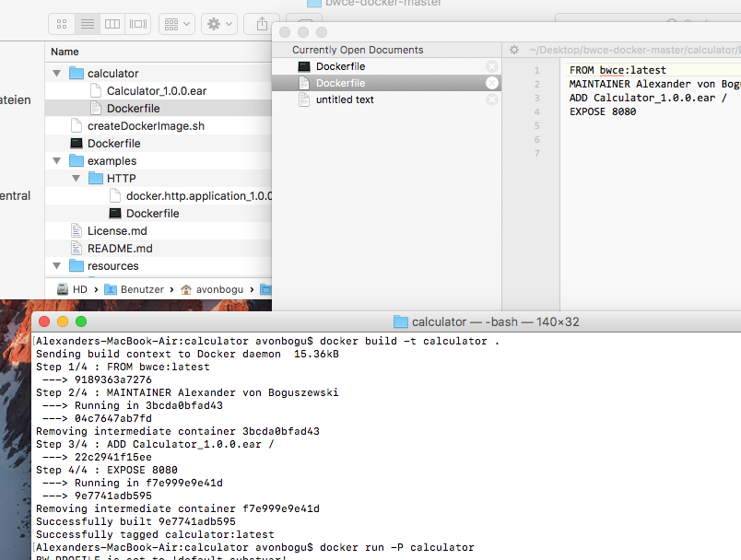741x560 pixels.
Task: Close the highlighted Dockerfile document
Action: [492, 83]
